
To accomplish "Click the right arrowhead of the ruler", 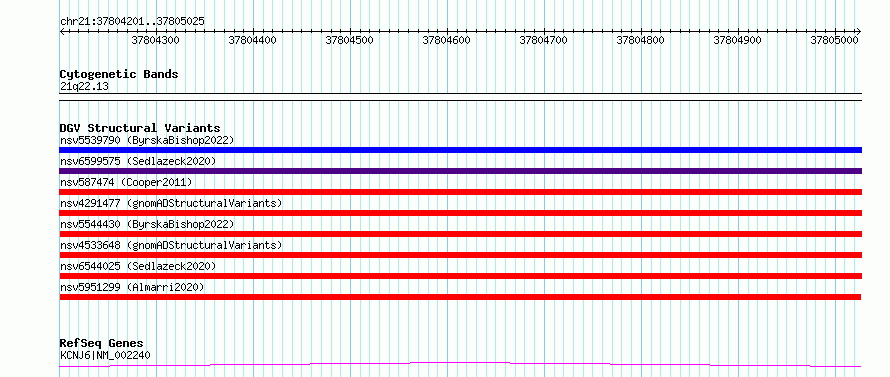I will point(859,31).
